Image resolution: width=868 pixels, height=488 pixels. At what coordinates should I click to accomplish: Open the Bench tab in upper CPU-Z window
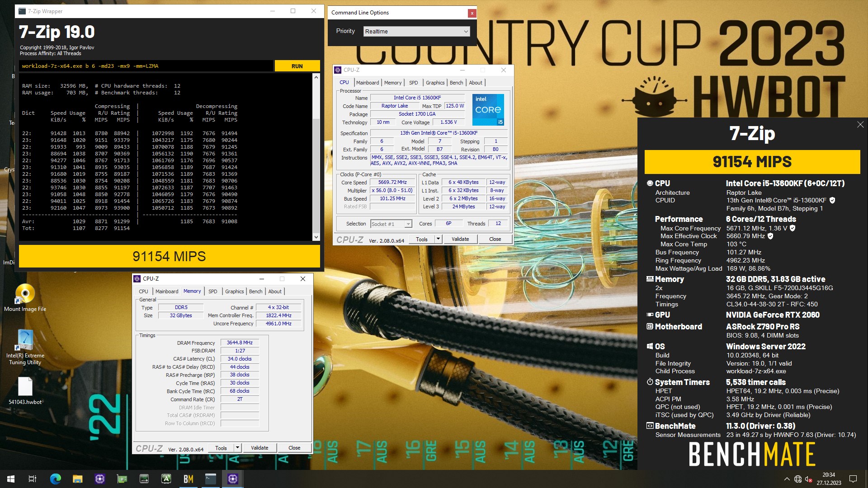click(x=456, y=83)
